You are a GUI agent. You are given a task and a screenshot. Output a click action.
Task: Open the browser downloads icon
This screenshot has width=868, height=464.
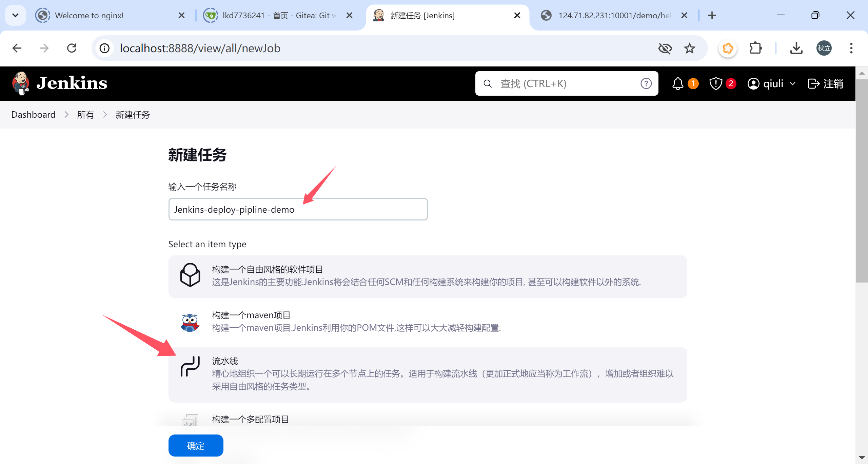[796, 48]
